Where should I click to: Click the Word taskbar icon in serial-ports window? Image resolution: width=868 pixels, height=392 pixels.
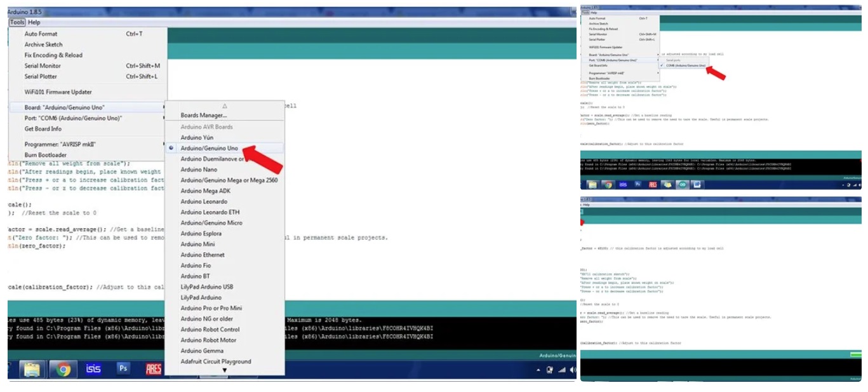click(x=697, y=184)
